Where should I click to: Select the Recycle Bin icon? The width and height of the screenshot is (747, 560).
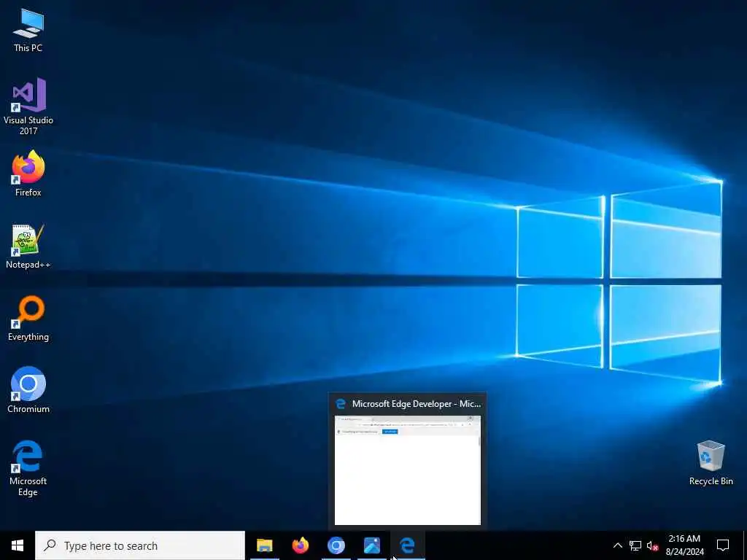tap(711, 462)
